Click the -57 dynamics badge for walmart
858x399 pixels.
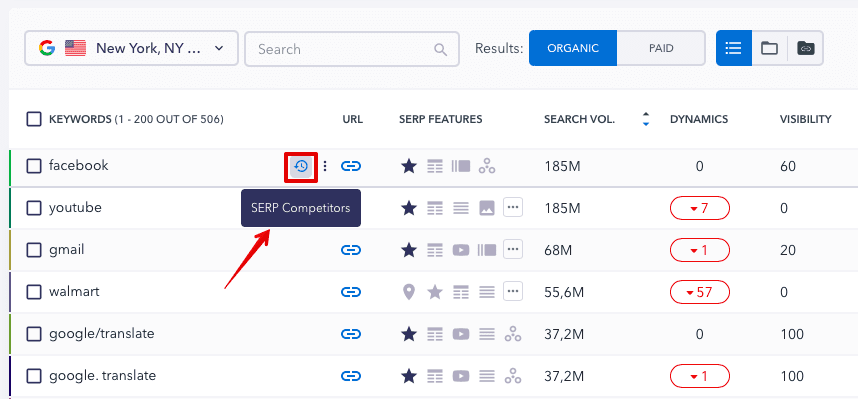pos(700,292)
